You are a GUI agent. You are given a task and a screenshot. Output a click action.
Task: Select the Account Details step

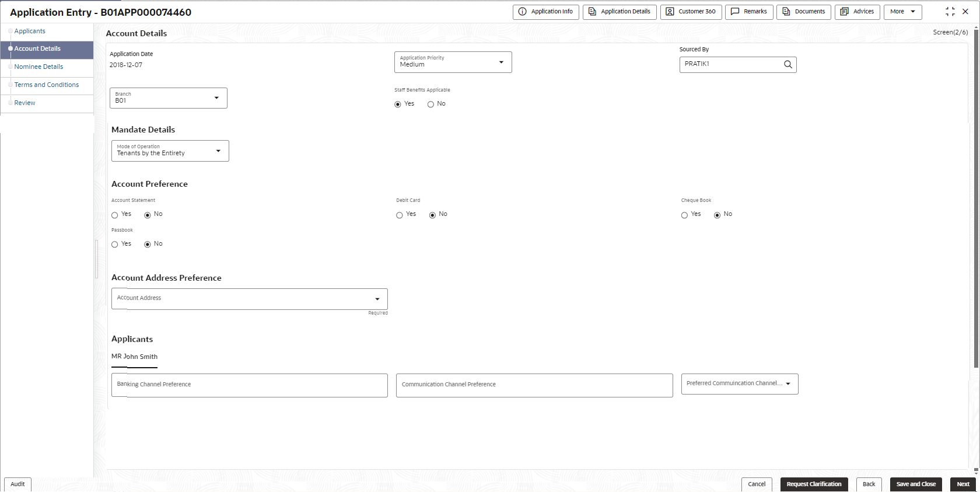tap(47, 49)
